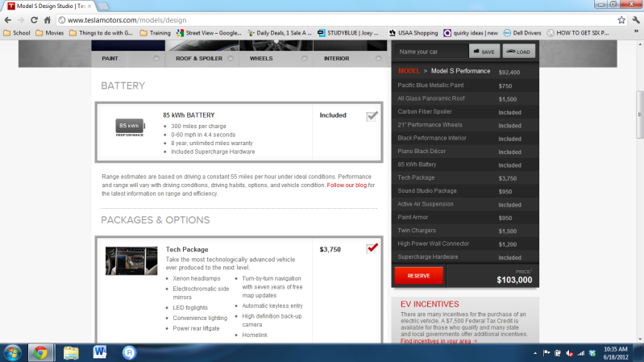Open the Training bookmarks folder
644x362 pixels.
point(156,33)
